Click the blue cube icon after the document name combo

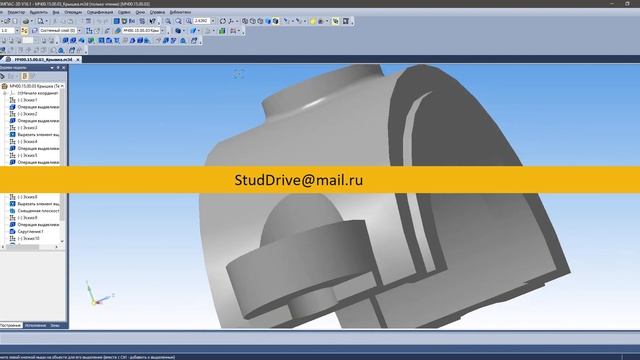click(178, 31)
